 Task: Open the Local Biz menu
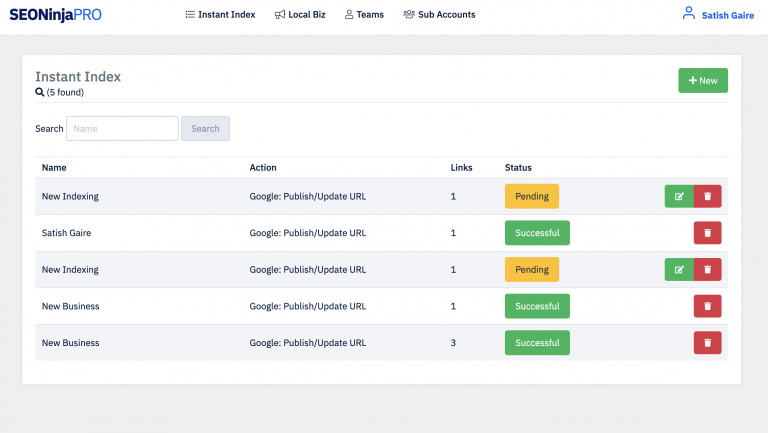click(x=298, y=15)
